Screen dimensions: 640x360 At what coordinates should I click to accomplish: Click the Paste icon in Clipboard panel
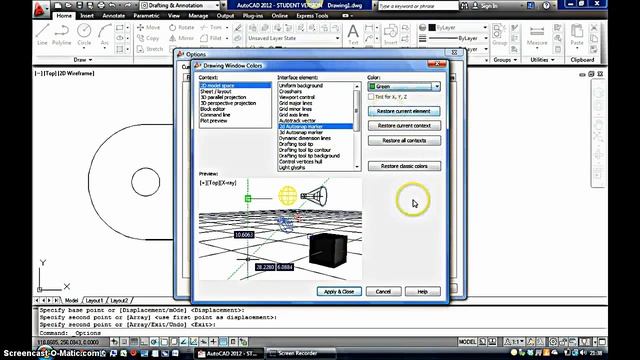coord(576,35)
